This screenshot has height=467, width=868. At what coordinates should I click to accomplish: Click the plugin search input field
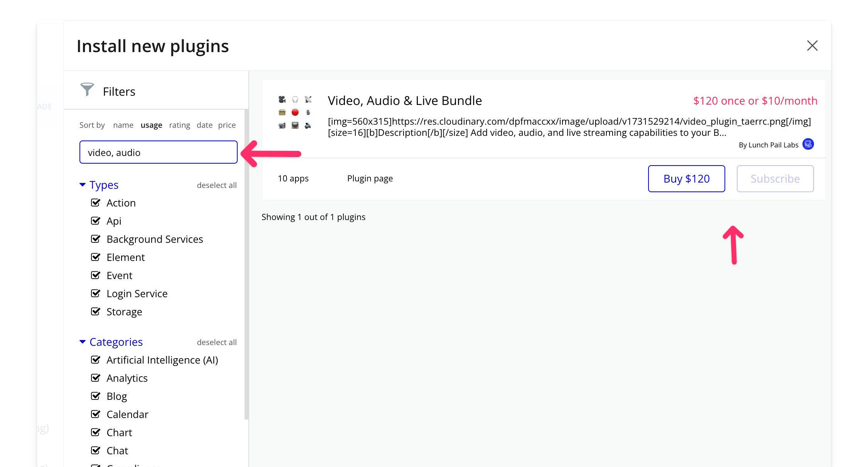(158, 152)
